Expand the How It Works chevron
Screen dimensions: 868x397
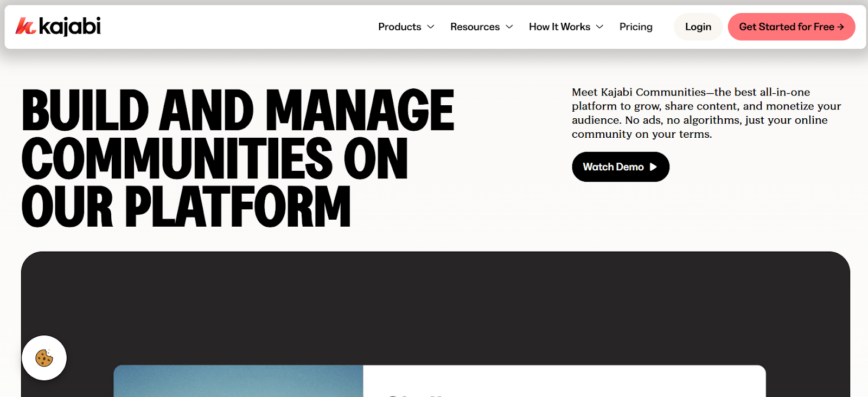(599, 27)
